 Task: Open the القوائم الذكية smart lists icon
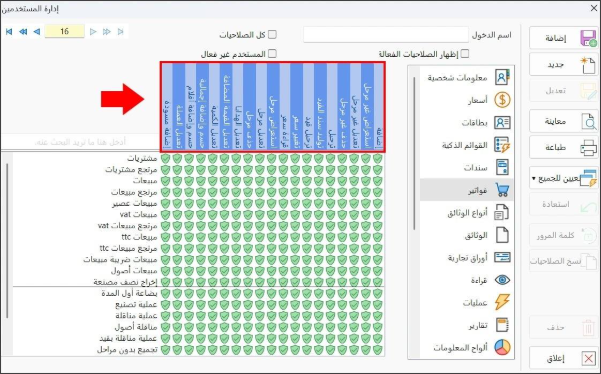(502, 145)
